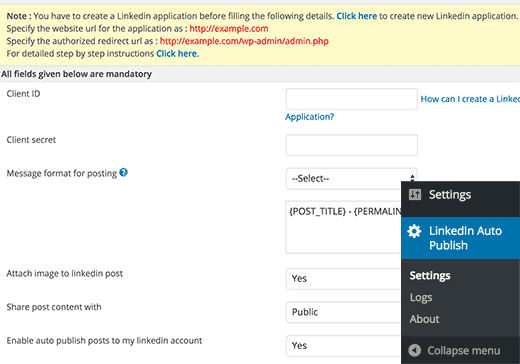Click the 'How can I create a Linkedin' link
Viewport: 520px width, 364px height.
[470, 99]
